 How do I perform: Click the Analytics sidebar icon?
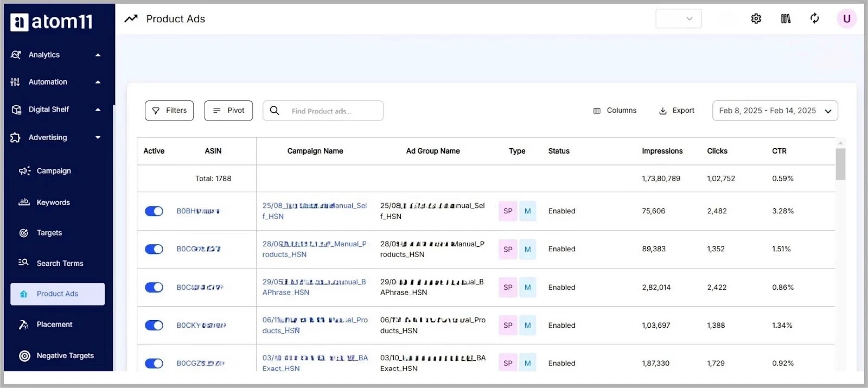click(16, 55)
